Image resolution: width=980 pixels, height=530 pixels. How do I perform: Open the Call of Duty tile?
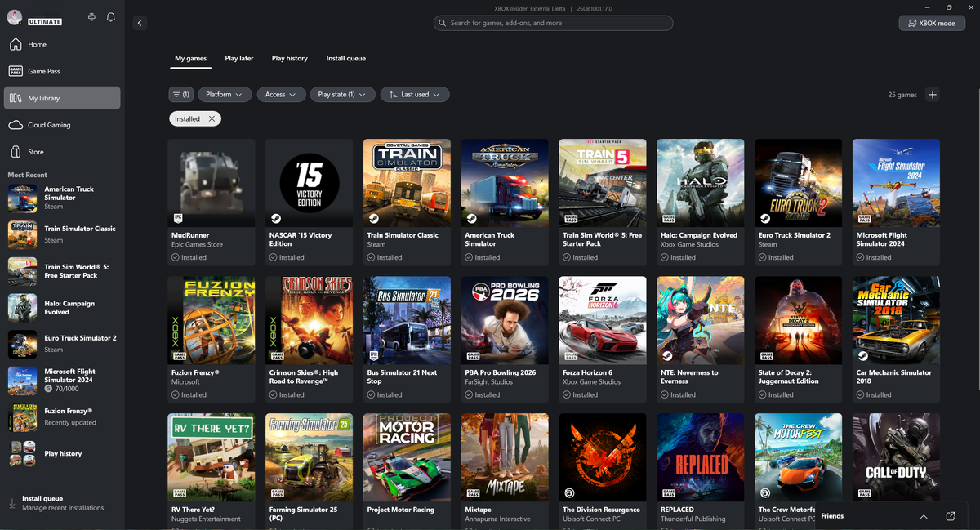pyautogui.click(x=896, y=457)
